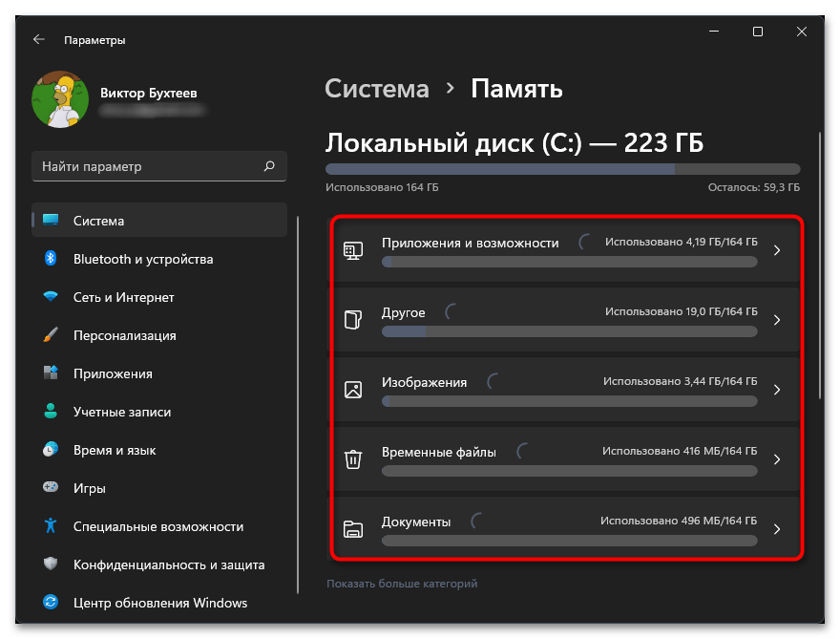Open the Изображения storage category
Screen dimensions: 840x639
click(x=562, y=389)
